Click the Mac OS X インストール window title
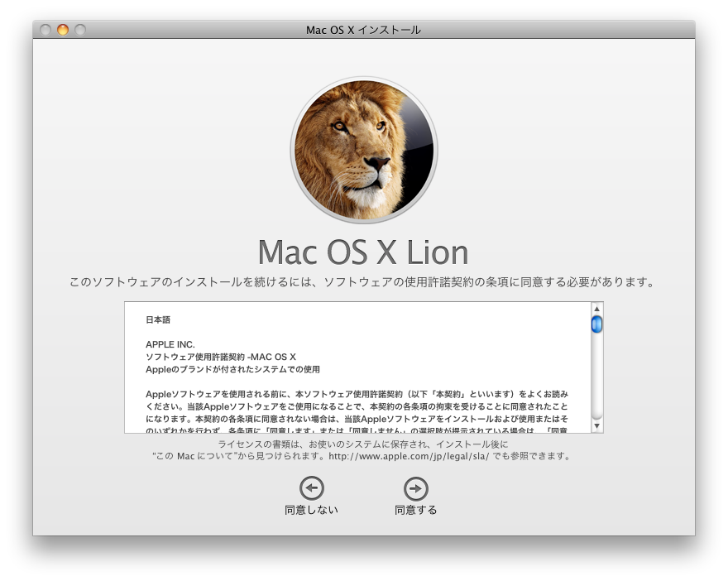728x581 pixels. (363, 30)
